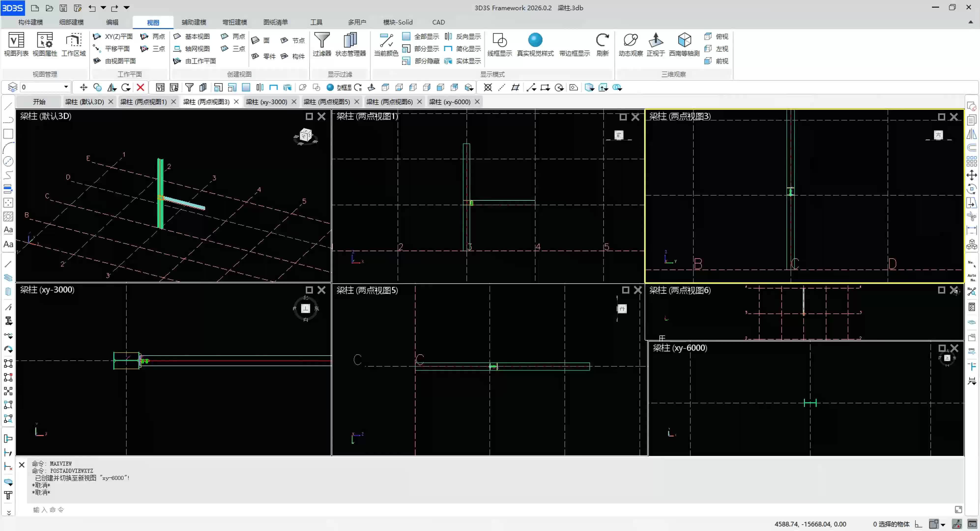Maximize the 梁柱 (默认3D) viewport pane

[309, 117]
